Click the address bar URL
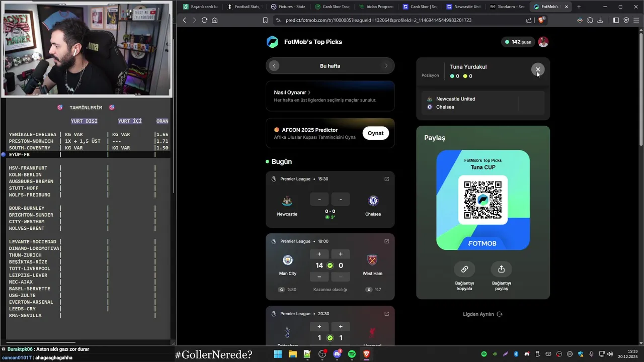This screenshot has width=644, height=362. (x=378, y=20)
